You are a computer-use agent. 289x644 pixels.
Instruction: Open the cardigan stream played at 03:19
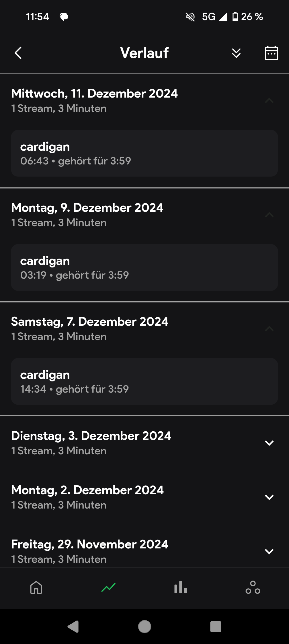pyautogui.click(x=144, y=267)
